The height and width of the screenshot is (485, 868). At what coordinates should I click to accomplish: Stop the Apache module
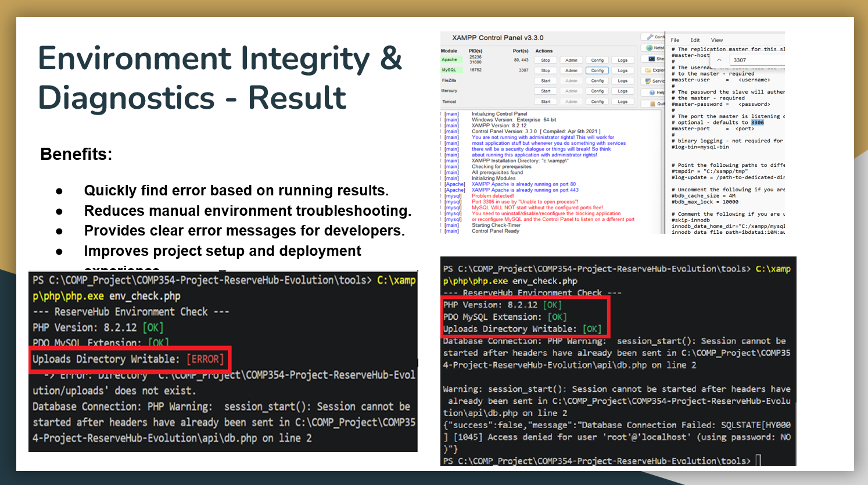[x=546, y=60]
